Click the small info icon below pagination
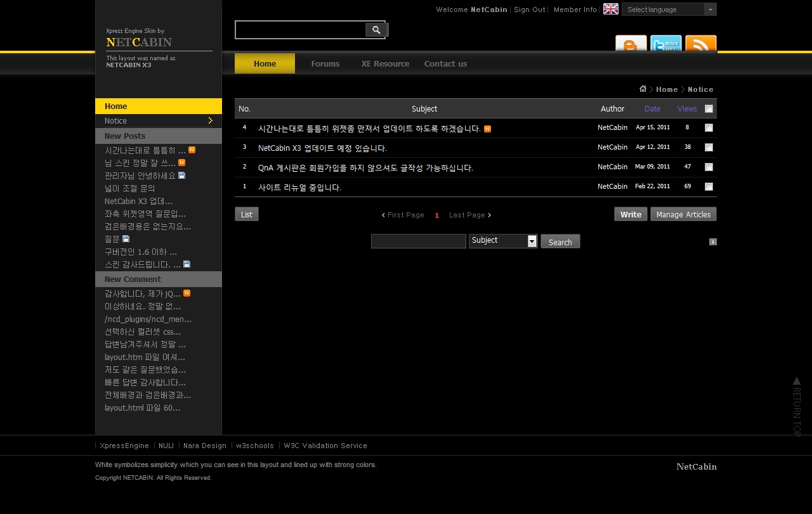The image size is (812, 514). pyautogui.click(x=713, y=241)
